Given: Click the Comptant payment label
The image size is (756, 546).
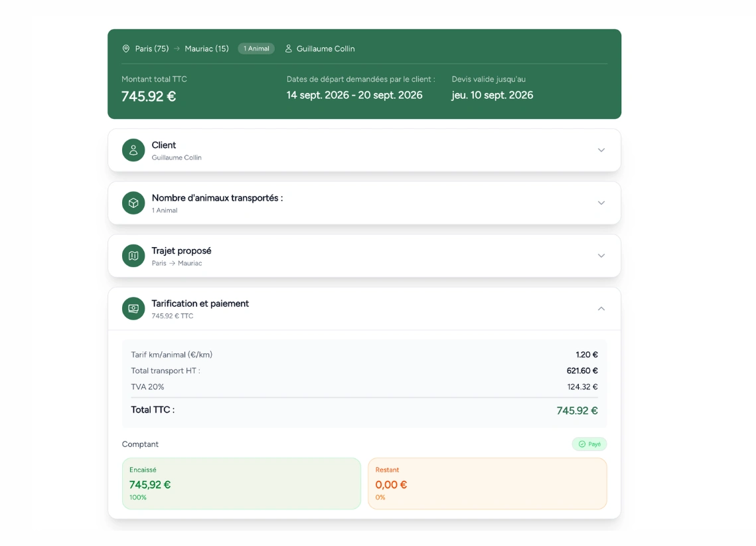Looking at the screenshot, I should point(140,444).
